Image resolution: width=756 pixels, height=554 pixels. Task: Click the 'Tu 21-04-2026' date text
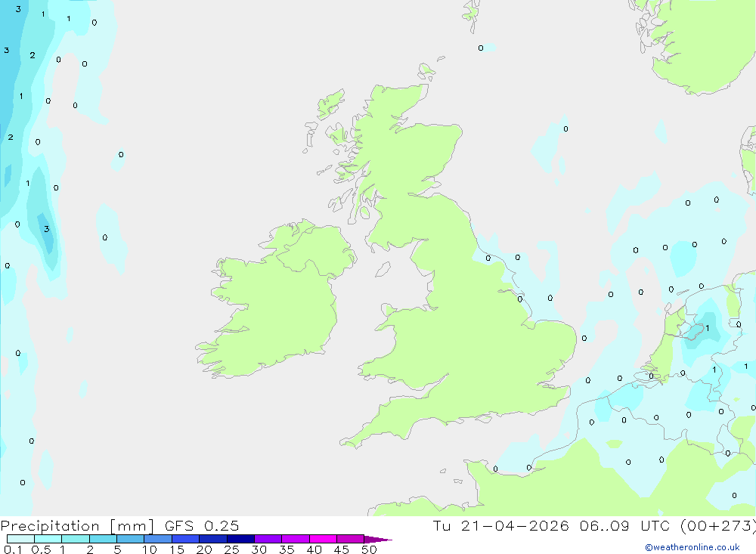500,526
